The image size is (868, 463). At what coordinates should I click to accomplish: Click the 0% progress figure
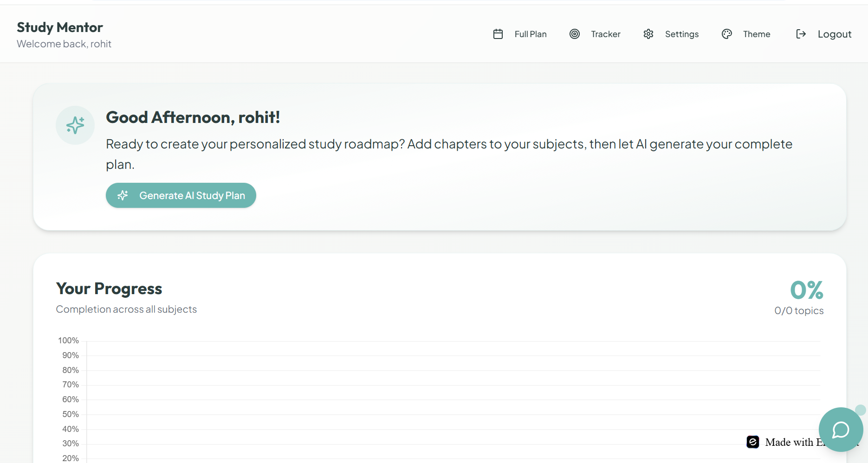pos(806,290)
